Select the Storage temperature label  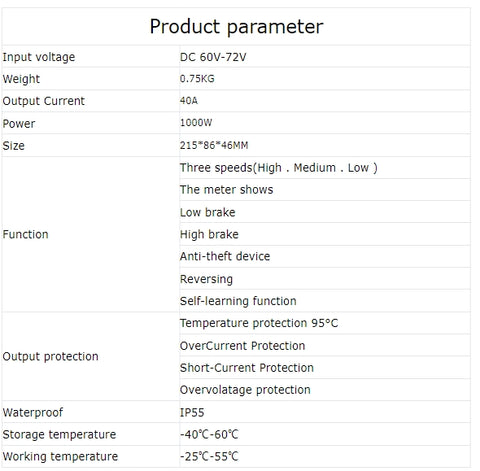tap(59, 434)
